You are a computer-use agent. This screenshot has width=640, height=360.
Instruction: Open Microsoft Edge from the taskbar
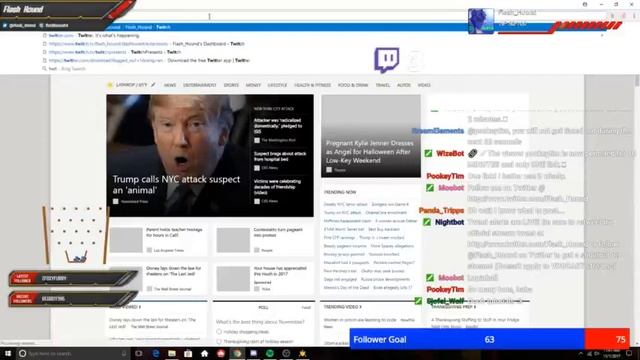[x=156, y=353]
